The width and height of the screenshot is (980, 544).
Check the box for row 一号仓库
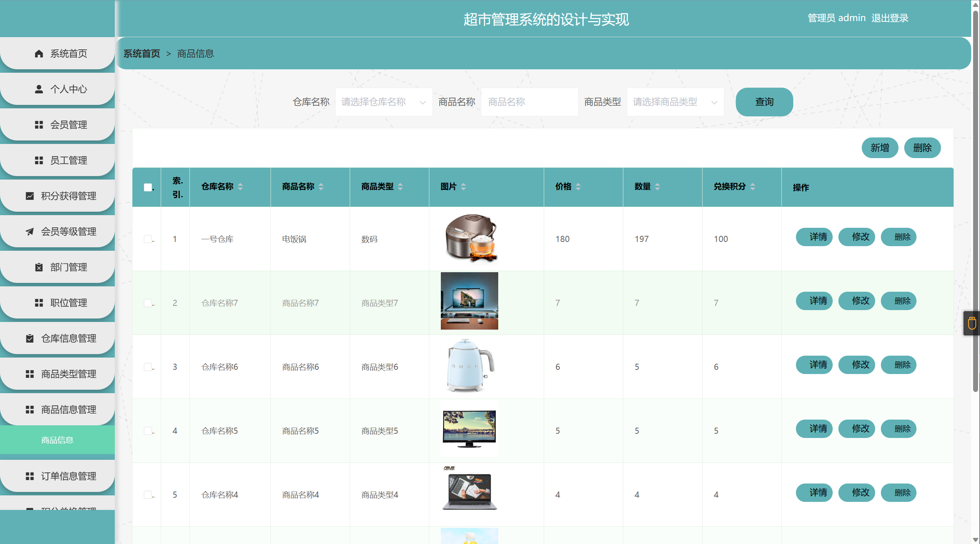click(x=148, y=239)
